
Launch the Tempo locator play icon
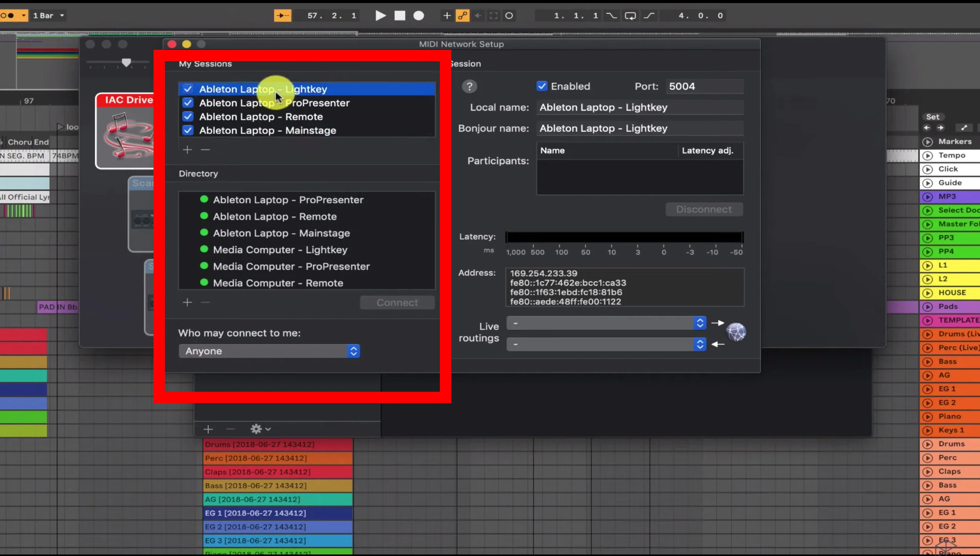927,155
